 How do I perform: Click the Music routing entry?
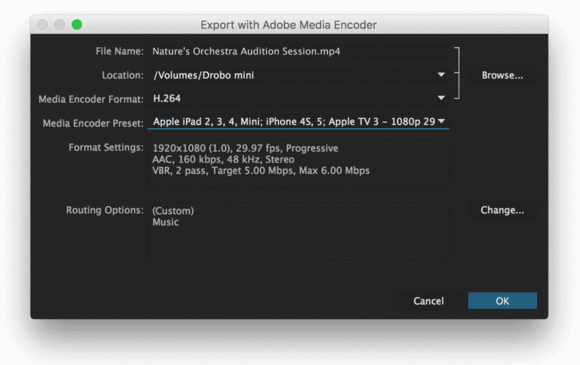point(165,222)
